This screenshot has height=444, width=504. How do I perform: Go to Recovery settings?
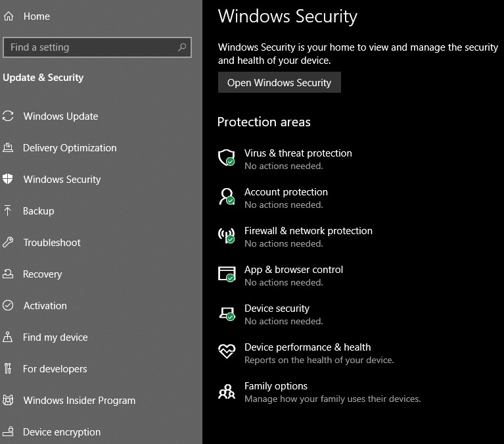43,274
